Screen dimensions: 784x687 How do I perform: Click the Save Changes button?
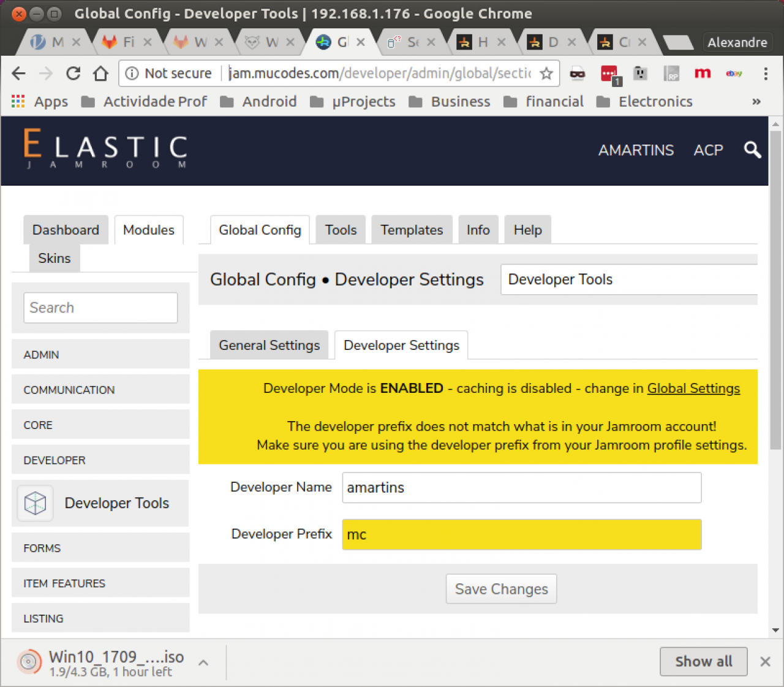click(502, 589)
